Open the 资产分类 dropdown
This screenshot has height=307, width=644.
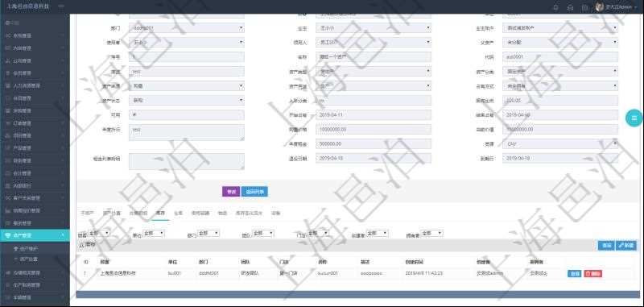[560, 72]
